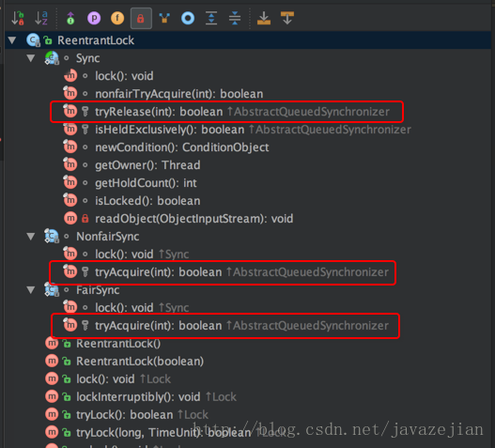Screen dimensions: 495x448
Task: Toggle Show Fields orange icon
Action: (117, 18)
